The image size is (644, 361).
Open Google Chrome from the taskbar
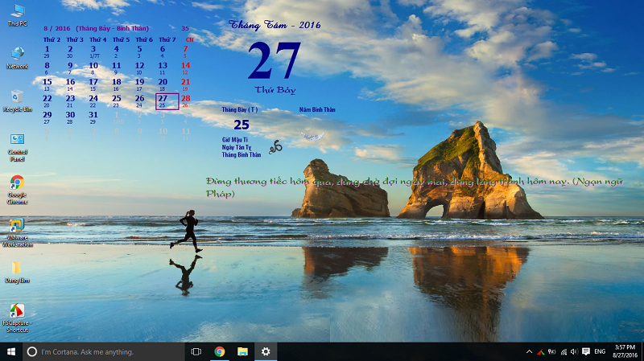[220, 351]
